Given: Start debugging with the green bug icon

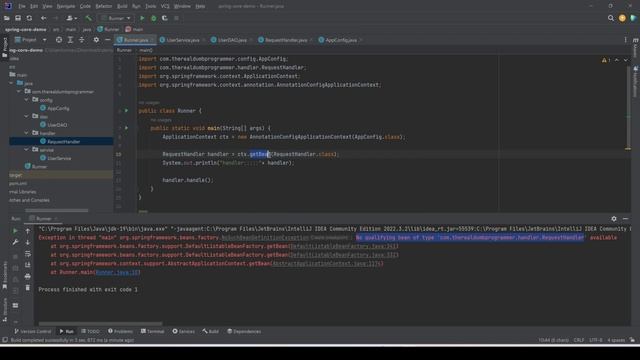Looking at the screenshot, I should [153, 18].
